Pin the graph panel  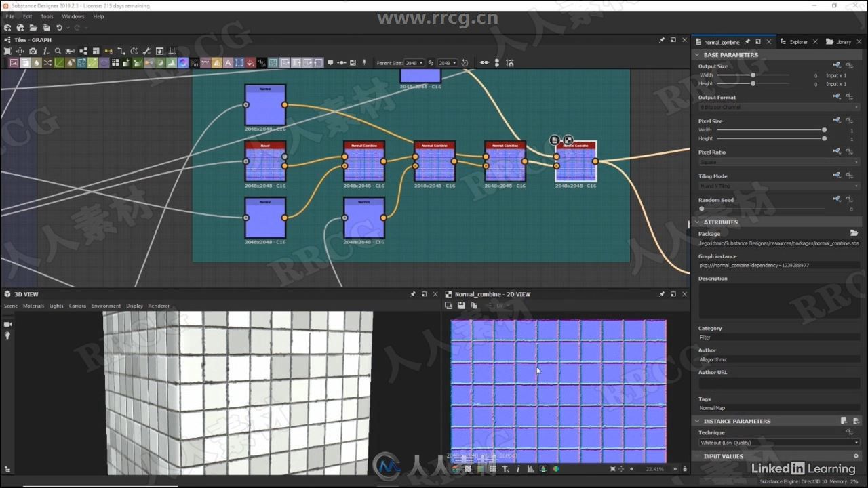[662, 40]
